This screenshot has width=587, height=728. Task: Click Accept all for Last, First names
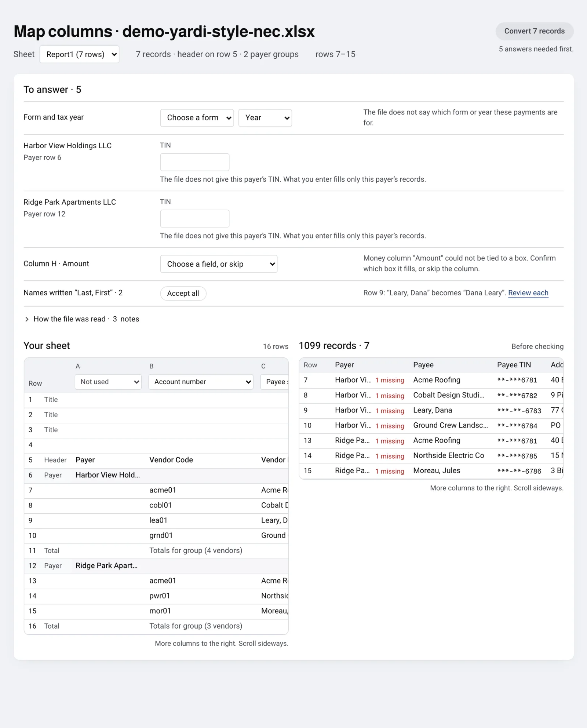point(183,293)
